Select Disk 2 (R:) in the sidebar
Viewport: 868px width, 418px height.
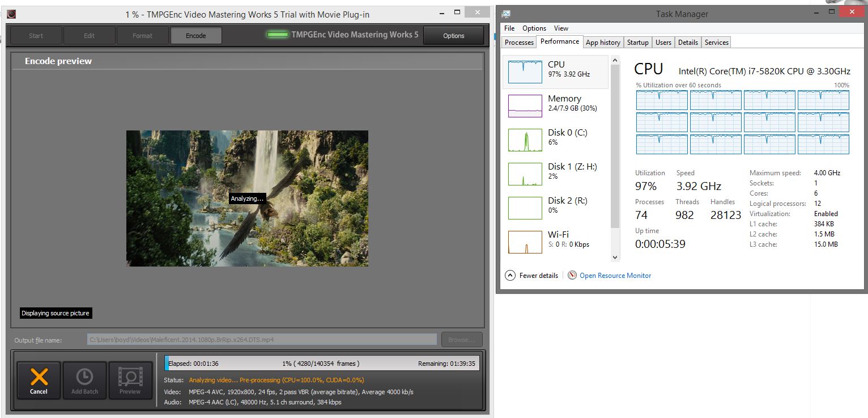555,208
